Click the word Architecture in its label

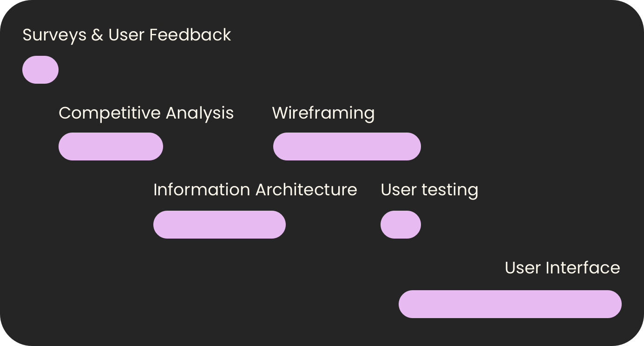pos(306,190)
